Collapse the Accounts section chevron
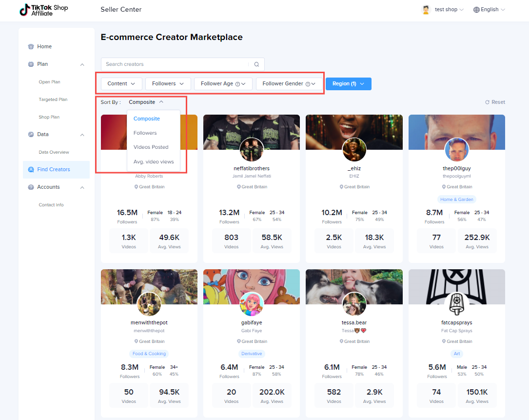This screenshot has height=420, width=529. tap(82, 187)
